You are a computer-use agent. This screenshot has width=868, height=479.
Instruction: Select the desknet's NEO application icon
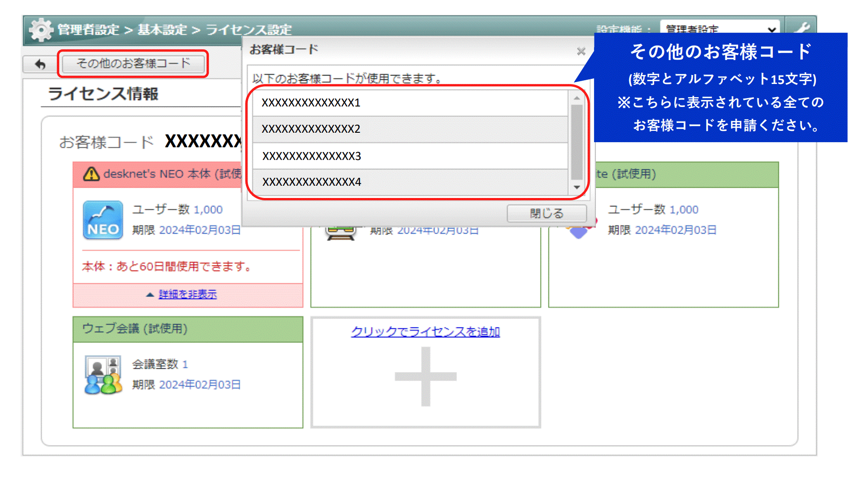point(102,220)
